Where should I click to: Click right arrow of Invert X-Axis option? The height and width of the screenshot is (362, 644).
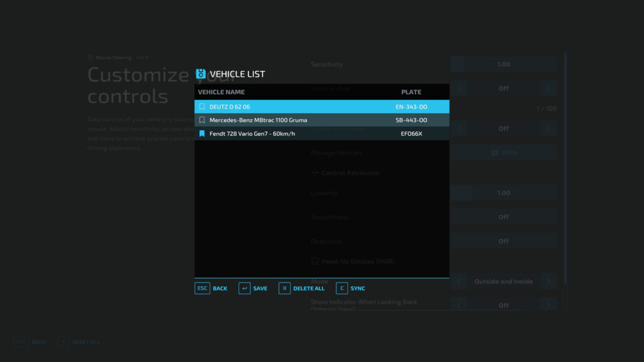pos(548,89)
